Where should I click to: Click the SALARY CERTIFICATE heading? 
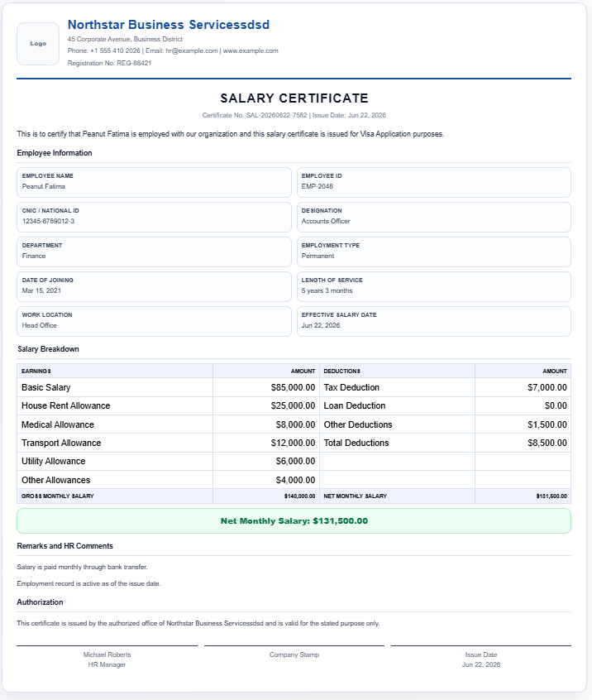point(294,98)
